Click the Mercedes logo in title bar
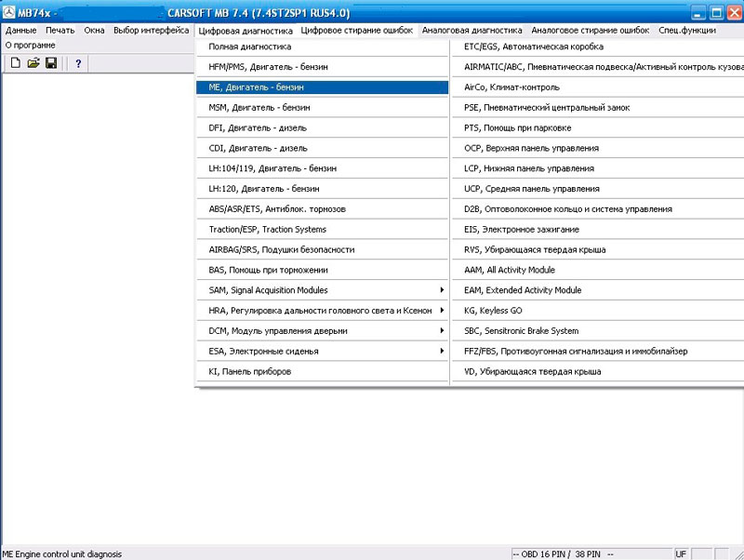Image resolution: width=744 pixels, height=560 pixels. click(x=9, y=13)
